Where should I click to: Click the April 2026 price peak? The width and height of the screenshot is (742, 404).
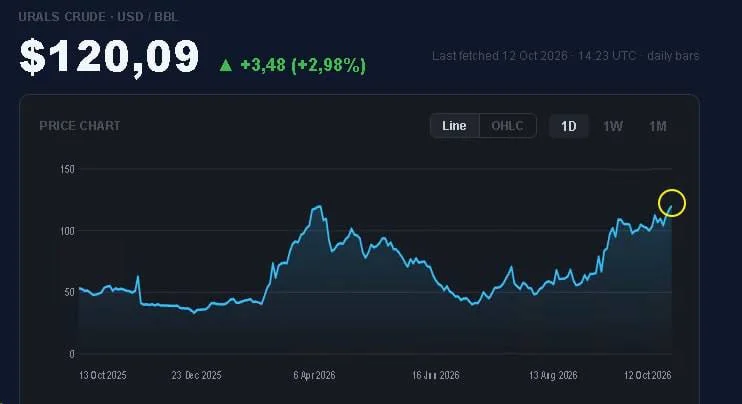318,207
